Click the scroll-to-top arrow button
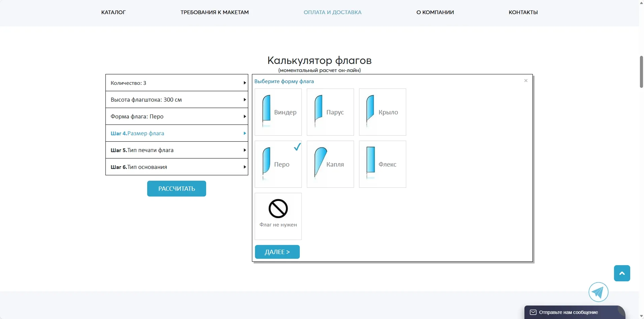644x319 pixels. 622,273
